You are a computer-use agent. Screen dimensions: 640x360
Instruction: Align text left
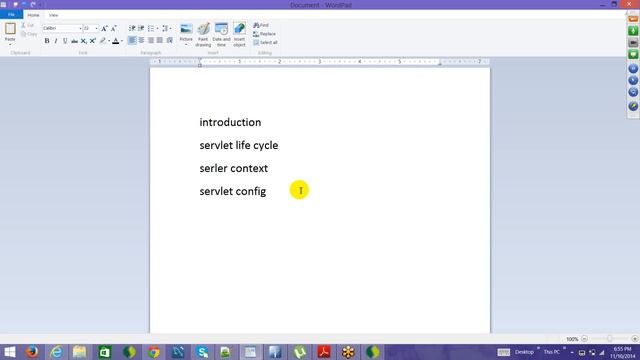coord(132,40)
